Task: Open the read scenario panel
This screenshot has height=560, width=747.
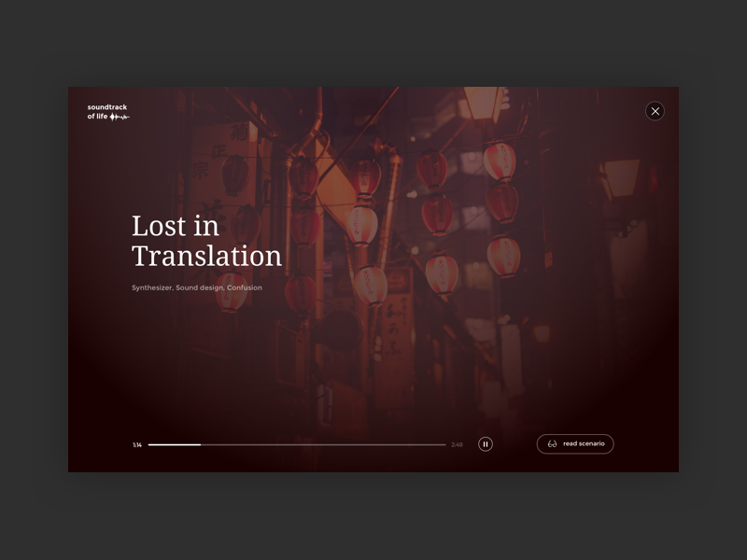Action: click(575, 443)
